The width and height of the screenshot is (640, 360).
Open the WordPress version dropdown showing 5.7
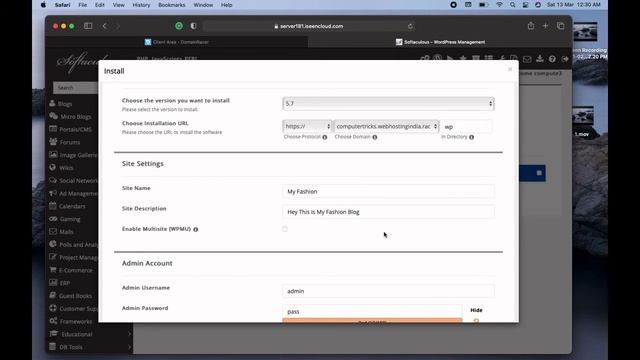[388, 104]
